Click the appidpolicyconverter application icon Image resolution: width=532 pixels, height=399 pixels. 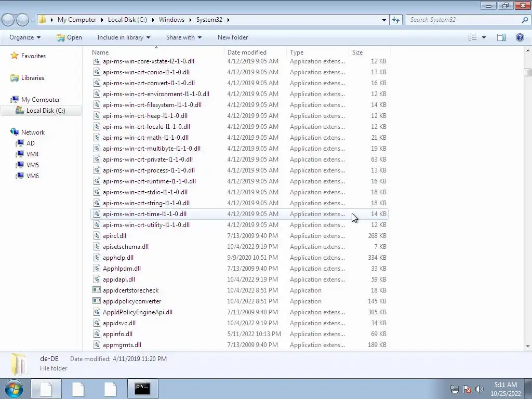pyautogui.click(x=97, y=301)
